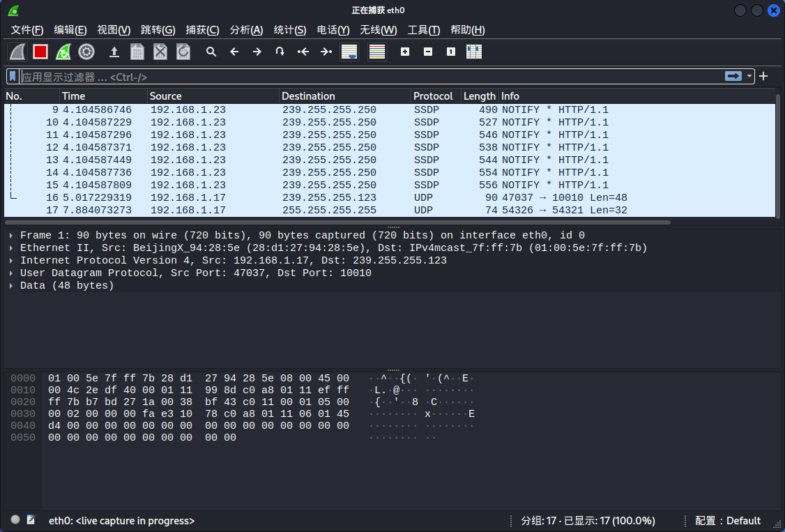785x532 pixels.
Task: Click the 配置: Default profile in status bar
Action: click(x=727, y=521)
